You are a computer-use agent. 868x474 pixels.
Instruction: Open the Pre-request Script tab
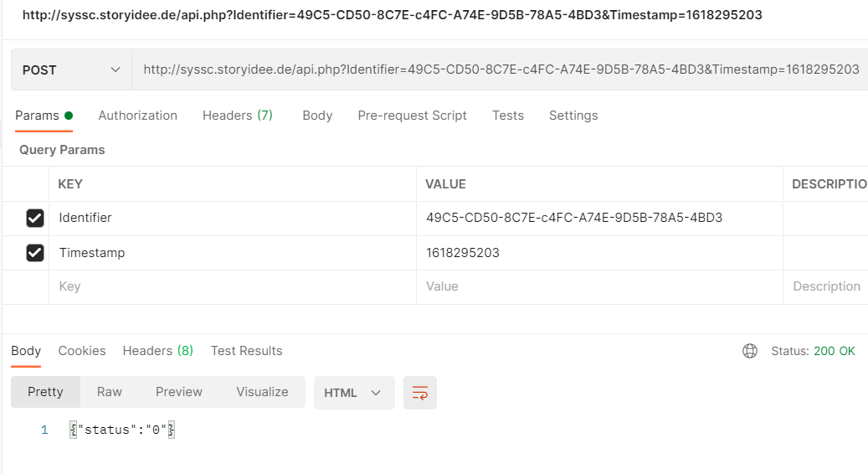coord(412,116)
